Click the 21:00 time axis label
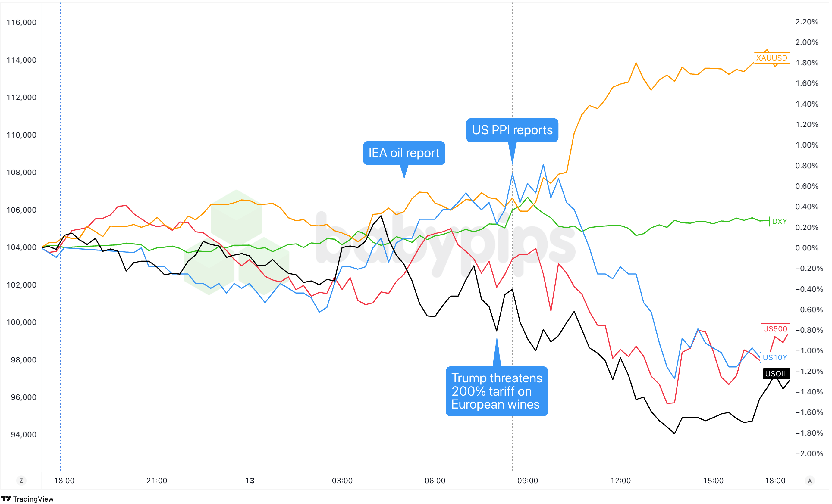Viewport: 832px width, 504px height. pyautogui.click(x=157, y=481)
